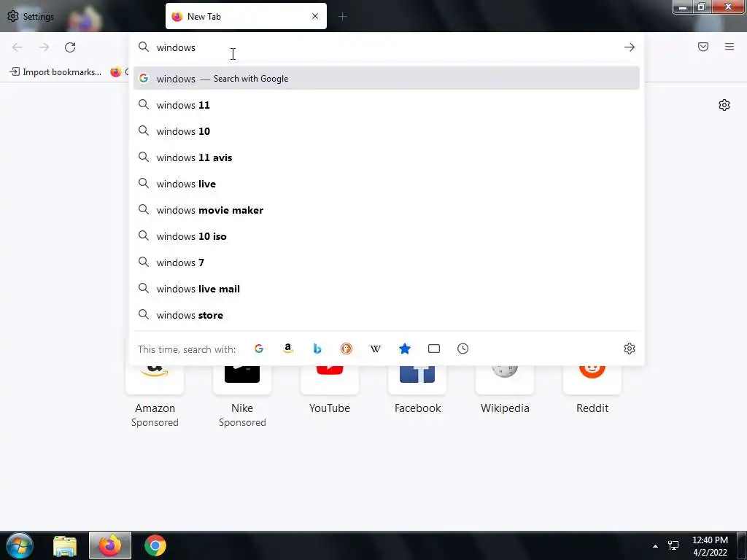747x560 pixels.
Task: Search this time with Amazon icon
Action: (287, 349)
